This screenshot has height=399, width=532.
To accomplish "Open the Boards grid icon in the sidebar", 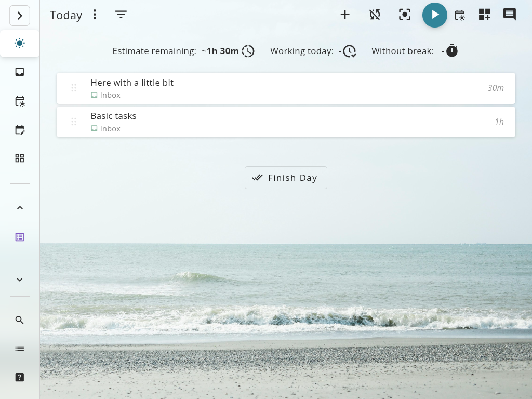I will pos(20,158).
